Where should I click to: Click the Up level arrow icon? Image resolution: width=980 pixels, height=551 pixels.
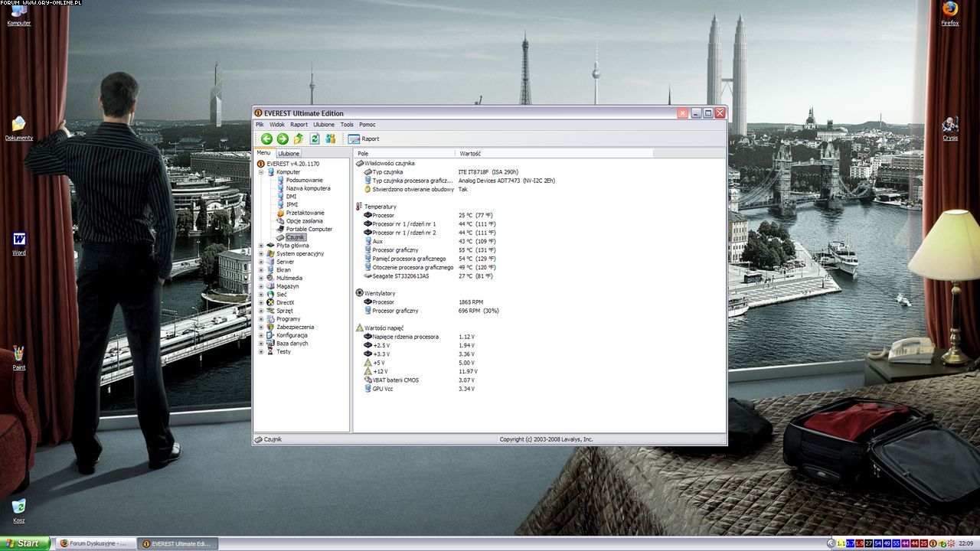tap(299, 139)
